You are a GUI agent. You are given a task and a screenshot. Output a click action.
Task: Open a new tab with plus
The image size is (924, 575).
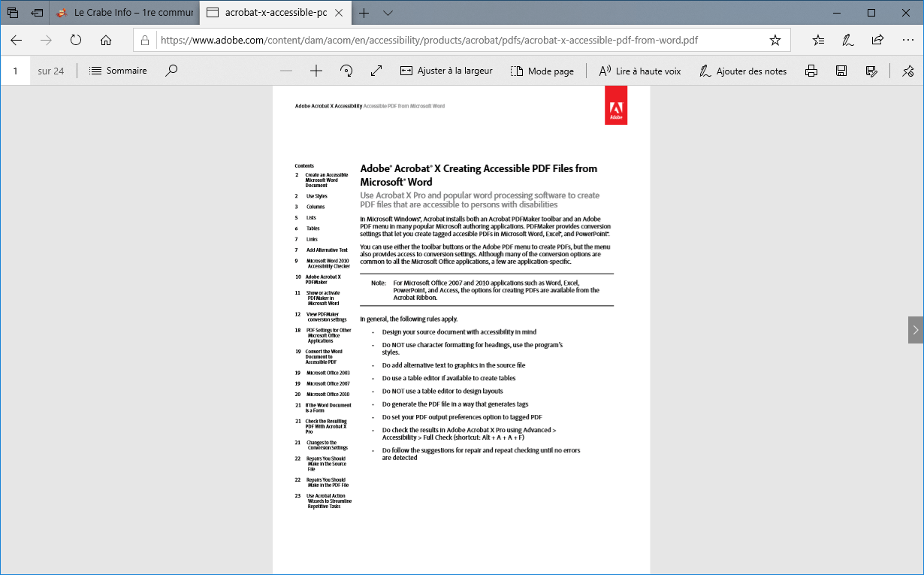364,13
